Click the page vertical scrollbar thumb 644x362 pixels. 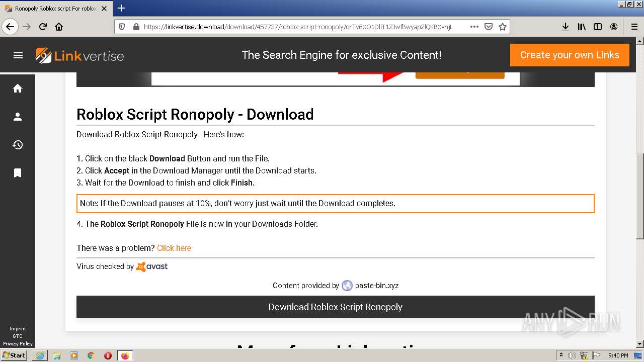tap(640, 196)
